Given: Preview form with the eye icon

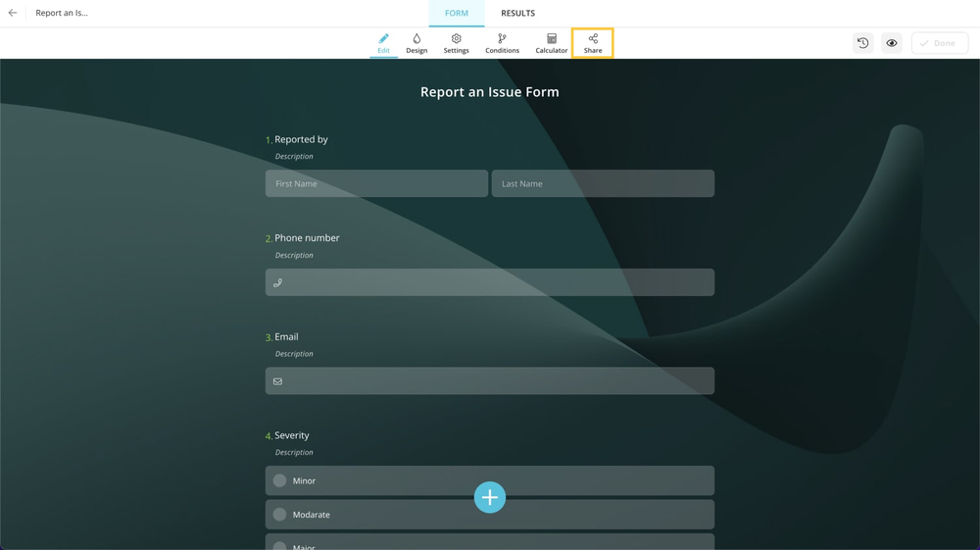Looking at the screenshot, I should (x=892, y=43).
